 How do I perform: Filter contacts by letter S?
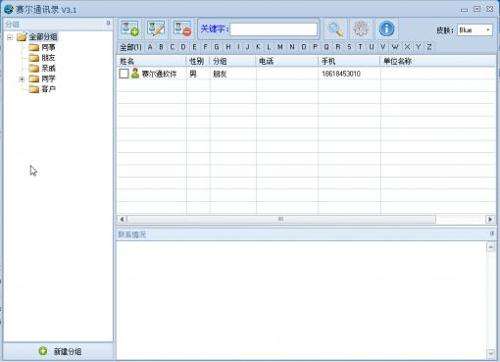pyautogui.click(x=349, y=47)
